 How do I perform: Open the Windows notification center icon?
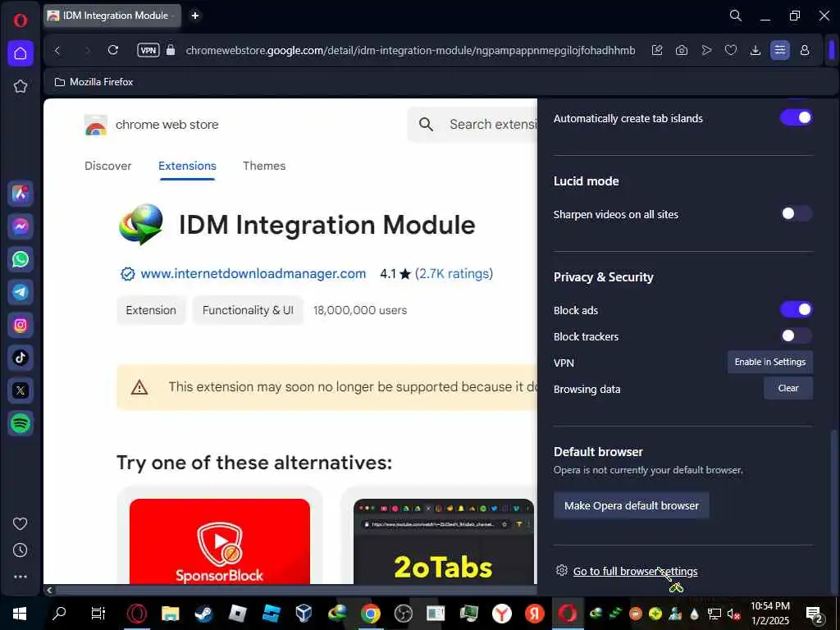coord(815,614)
